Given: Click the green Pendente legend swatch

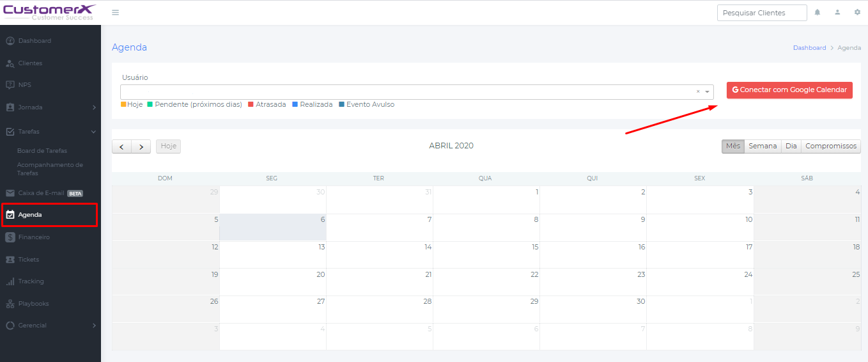Looking at the screenshot, I should coord(150,104).
